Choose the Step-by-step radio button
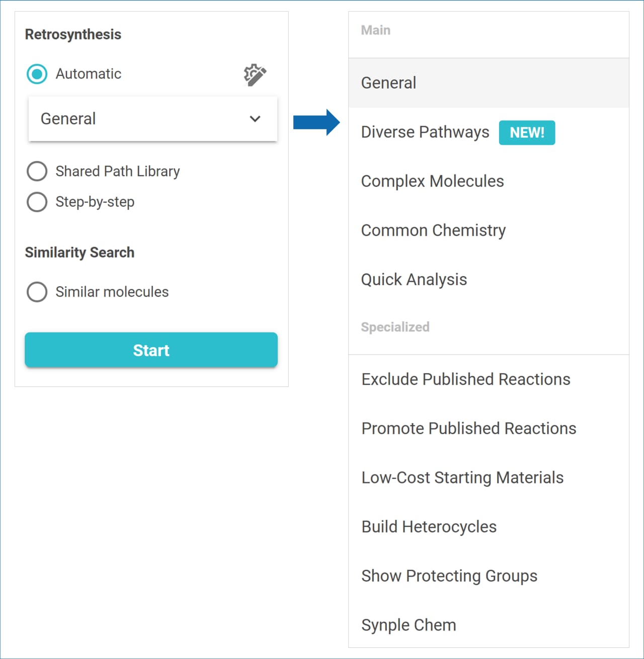 pyautogui.click(x=37, y=202)
